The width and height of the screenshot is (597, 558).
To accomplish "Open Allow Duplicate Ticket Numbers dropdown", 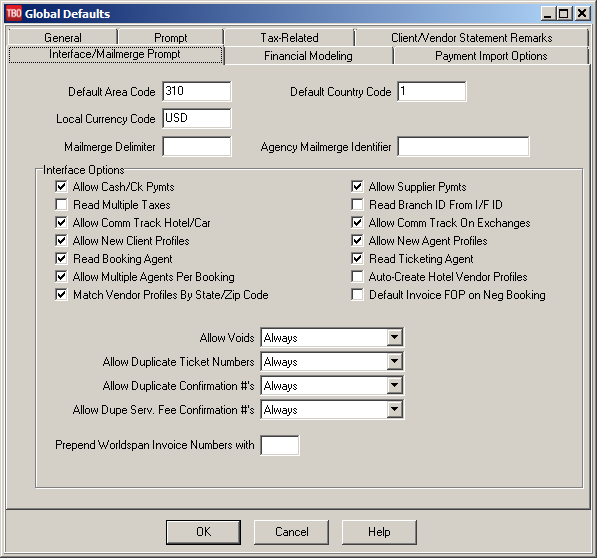I will click(x=395, y=361).
